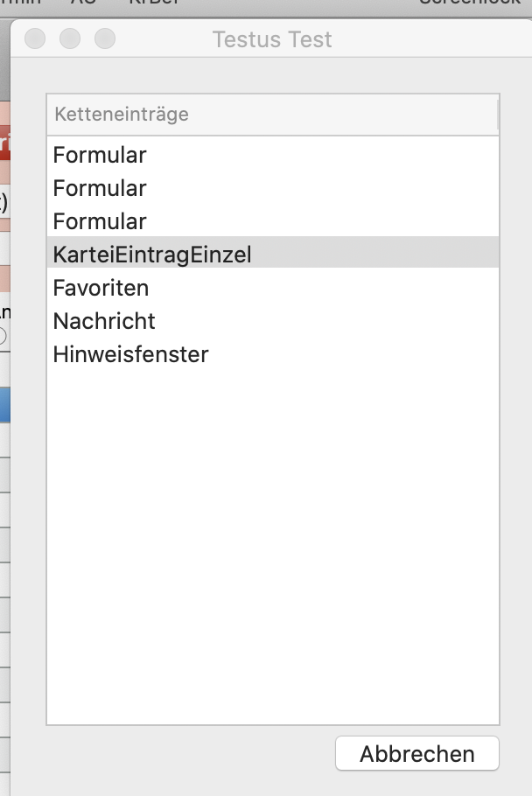Select the Favoriten list entry

click(273, 288)
